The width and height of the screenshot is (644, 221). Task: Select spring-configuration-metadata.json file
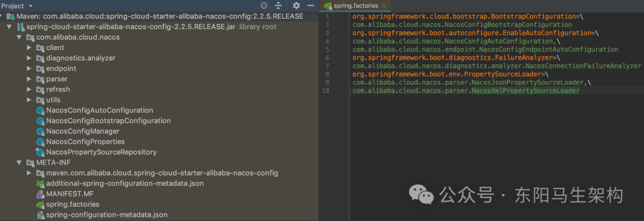107,215
